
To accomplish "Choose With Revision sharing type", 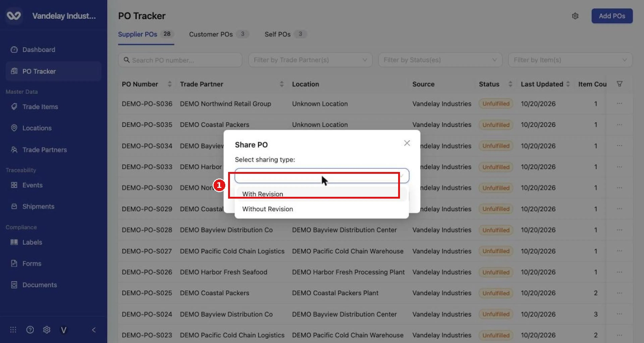I will pyautogui.click(x=321, y=194).
